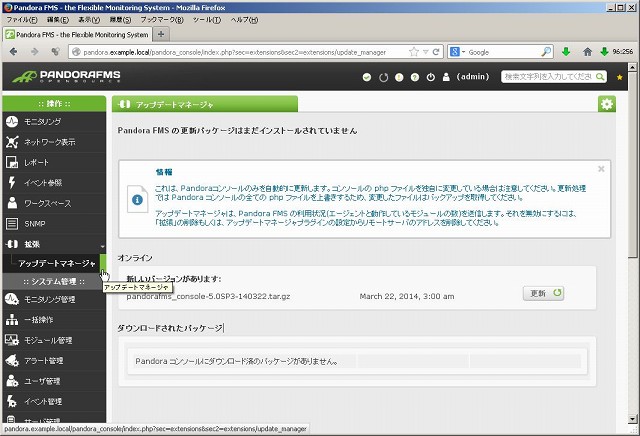640x436 pixels.
Task: Open the イベント参照 sidebar item
Action: tap(53, 183)
